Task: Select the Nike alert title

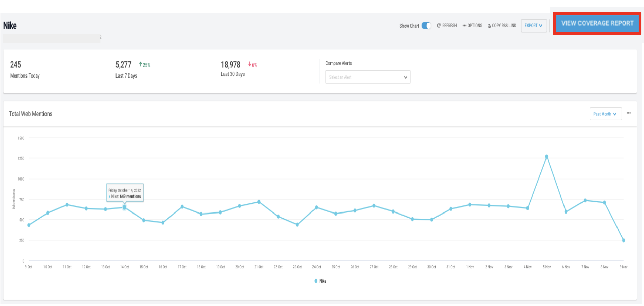Action: (x=10, y=25)
